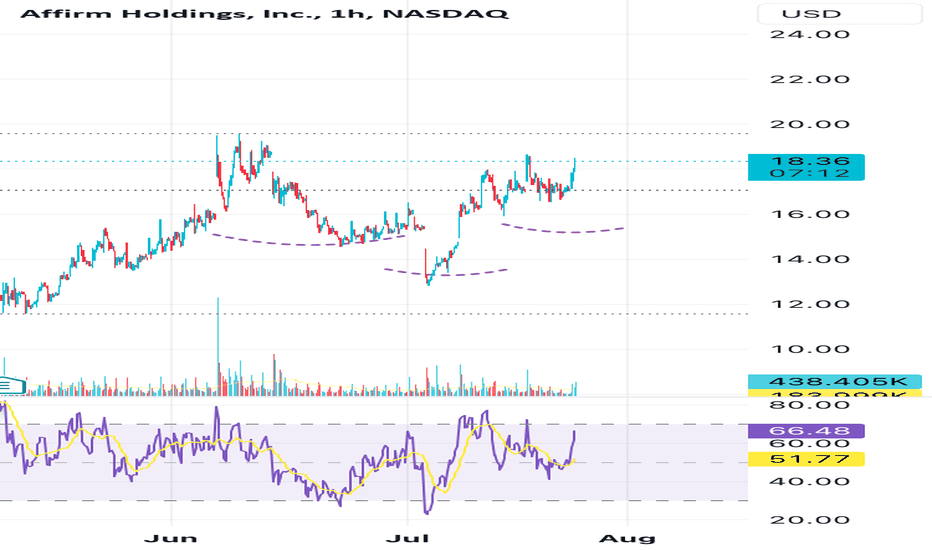
Task: Click the 10.00 price axis label
Action: point(810,350)
